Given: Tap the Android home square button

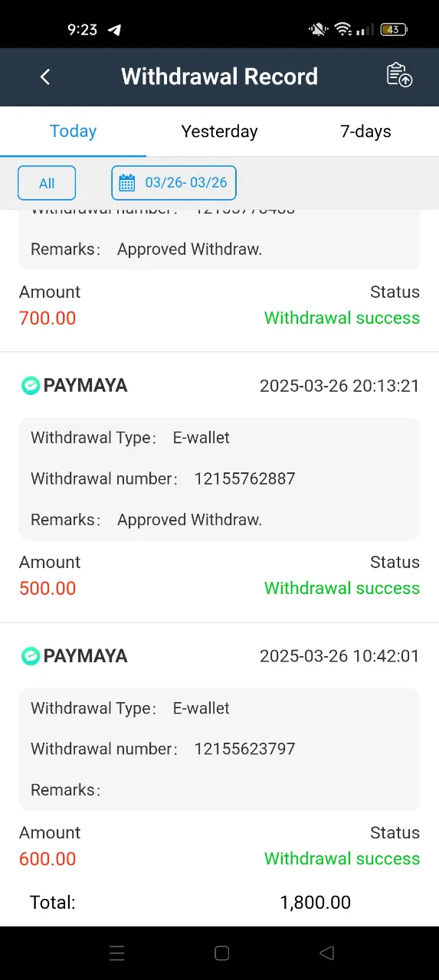Looking at the screenshot, I should [222, 953].
